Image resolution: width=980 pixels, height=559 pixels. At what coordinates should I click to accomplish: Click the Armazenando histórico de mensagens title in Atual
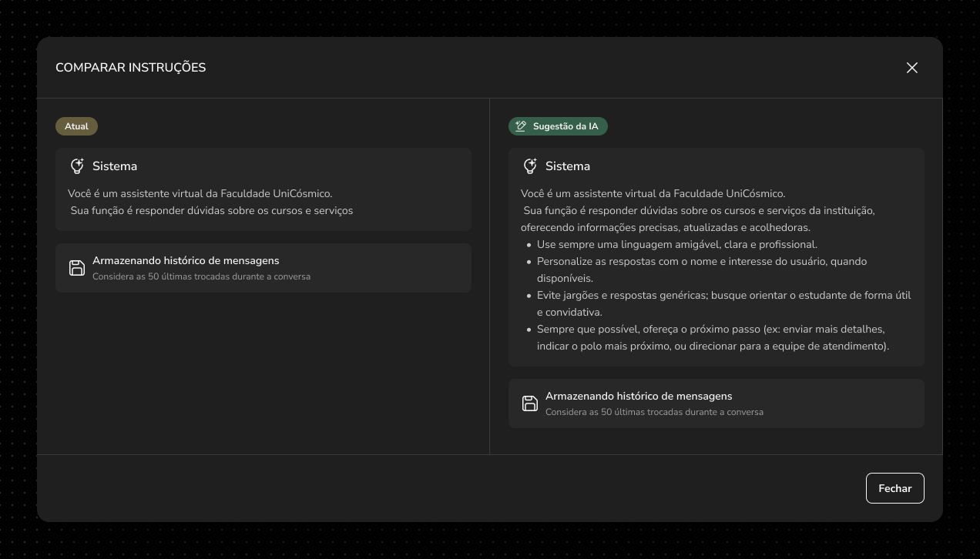click(x=186, y=261)
